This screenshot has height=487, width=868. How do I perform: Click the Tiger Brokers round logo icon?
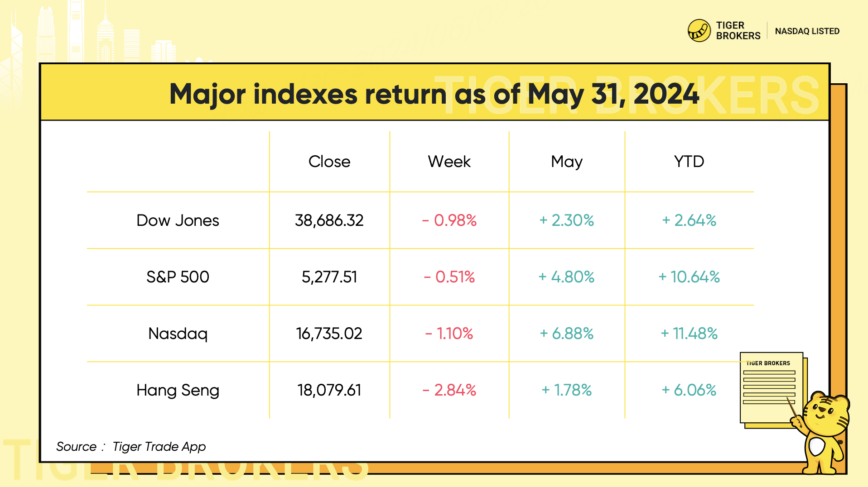coord(699,31)
